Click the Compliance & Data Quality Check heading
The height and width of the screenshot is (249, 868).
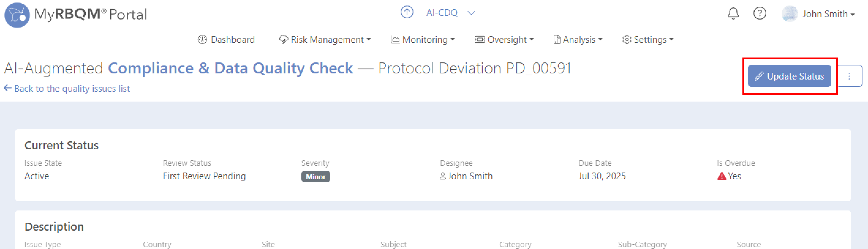[x=231, y=68]
